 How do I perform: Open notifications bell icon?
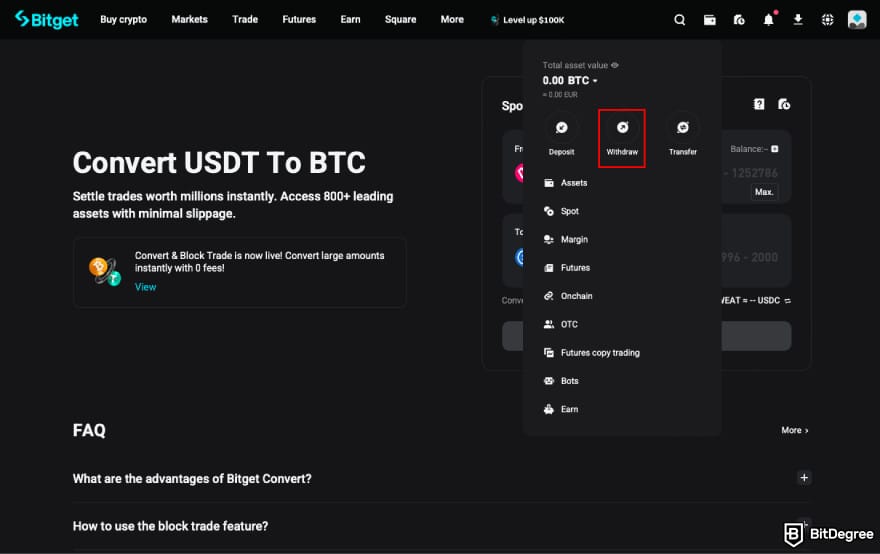[x=768, y=20]
